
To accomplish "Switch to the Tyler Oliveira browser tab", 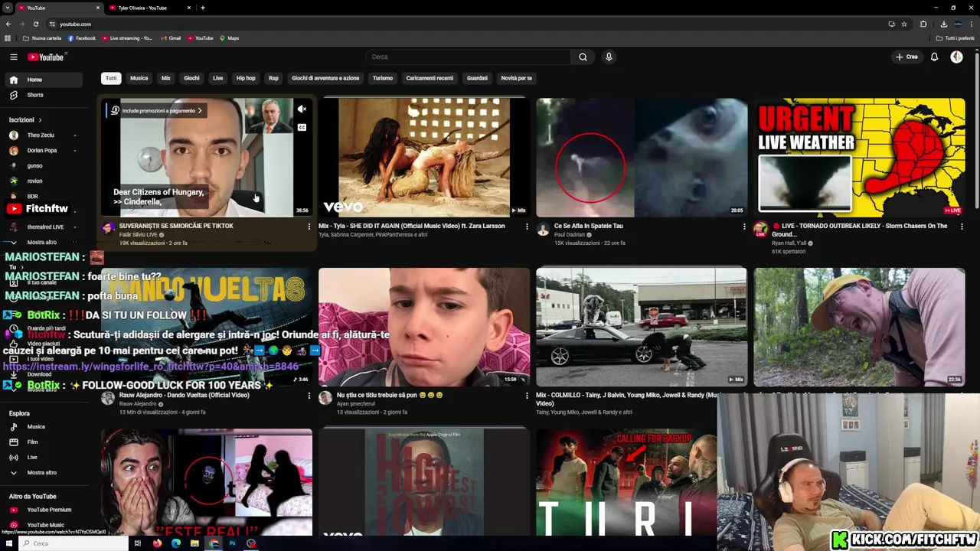I will pos(149,8).
